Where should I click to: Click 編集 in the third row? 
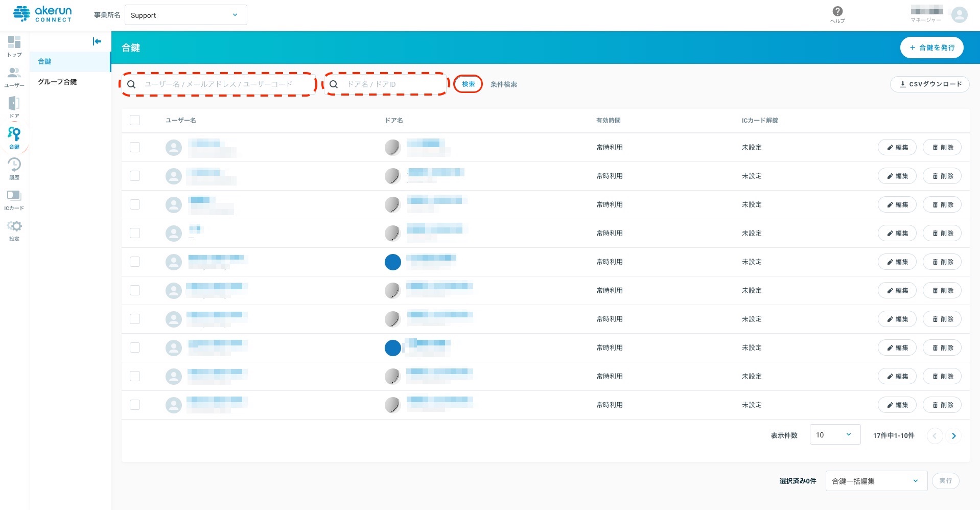point(897,204)
